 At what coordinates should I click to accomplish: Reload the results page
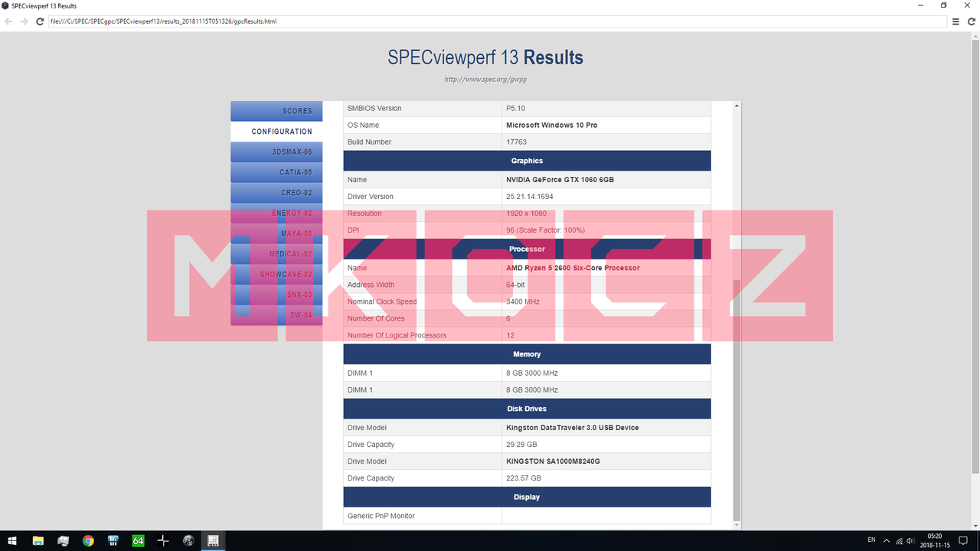pyautogui.click(x=40, y=21)
